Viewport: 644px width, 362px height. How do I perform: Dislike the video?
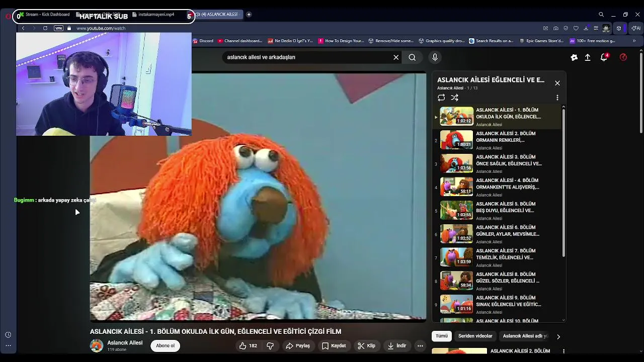(270, 346)
